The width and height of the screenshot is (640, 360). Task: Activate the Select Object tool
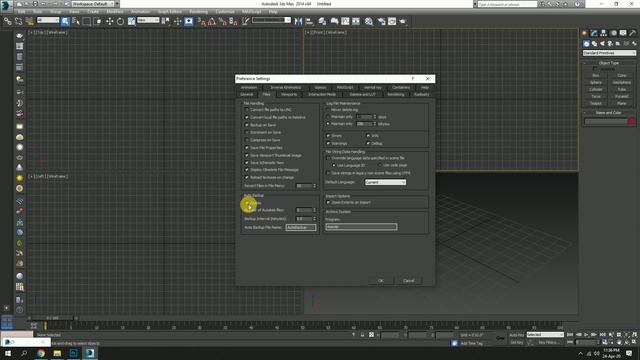click(x=65, y=21)
